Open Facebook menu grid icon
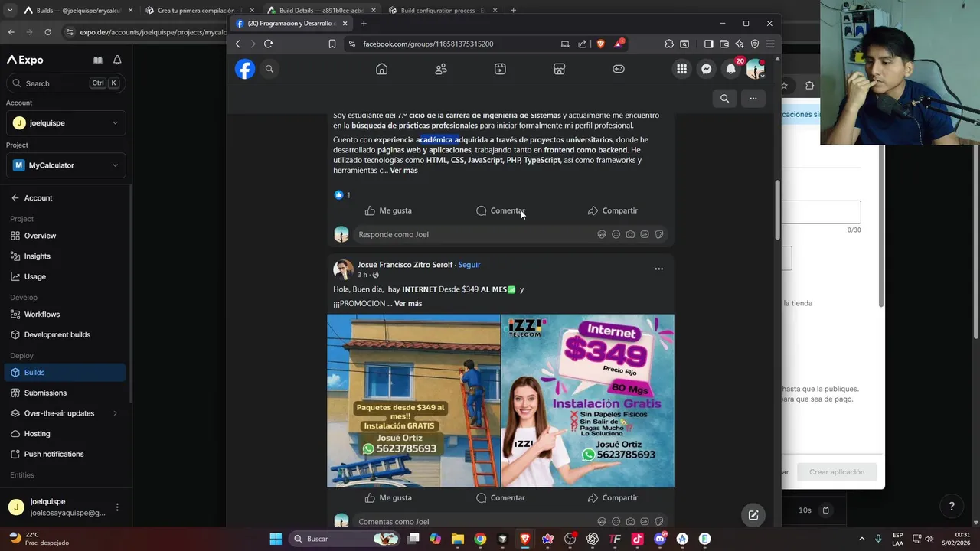Viewport: 980px width, 551px height. [681, 69]
